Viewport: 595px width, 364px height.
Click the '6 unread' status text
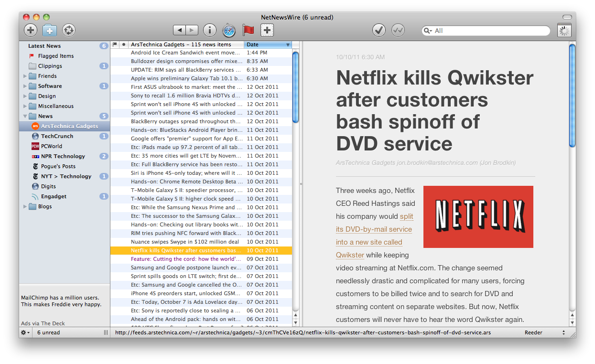(x=49, y=332)
